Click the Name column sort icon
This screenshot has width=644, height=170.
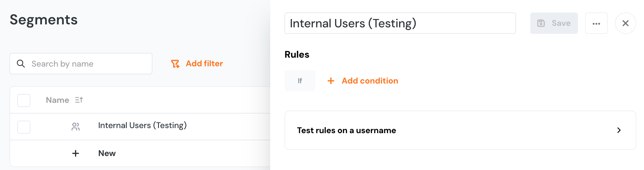tap(79, 100)
